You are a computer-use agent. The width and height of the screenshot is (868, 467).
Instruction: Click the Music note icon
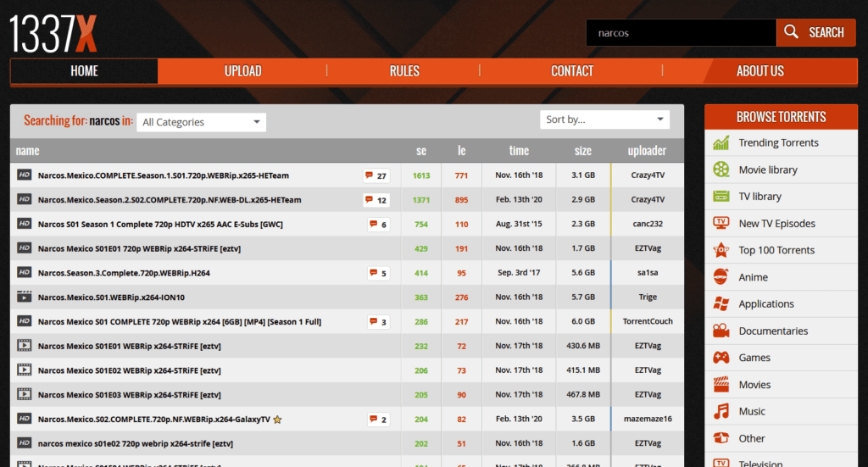721,412
